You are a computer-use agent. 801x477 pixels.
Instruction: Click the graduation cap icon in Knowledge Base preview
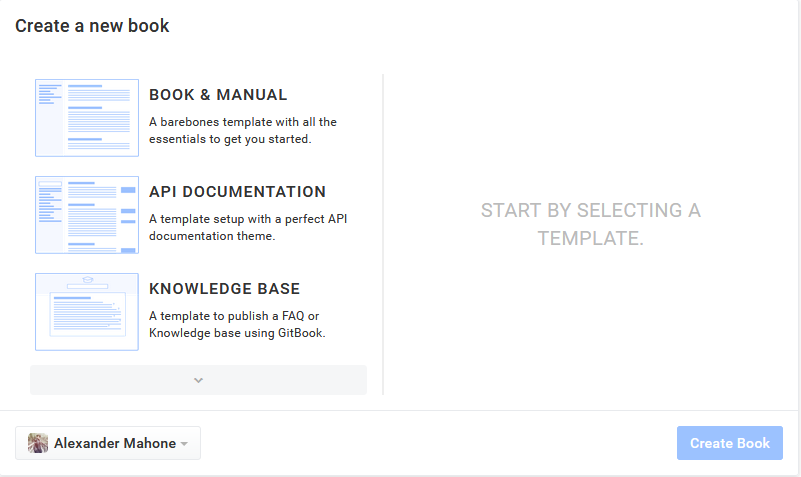tap(87, 281)
